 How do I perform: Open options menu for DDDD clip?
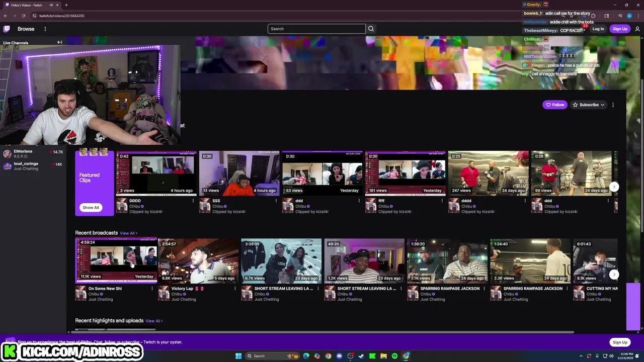[193, 201]
